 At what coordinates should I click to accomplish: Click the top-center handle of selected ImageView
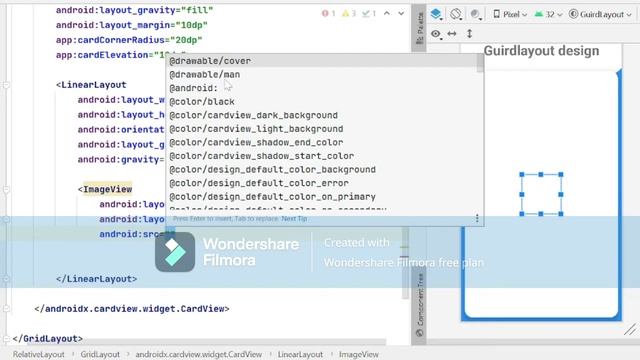[x=541, y=174]
